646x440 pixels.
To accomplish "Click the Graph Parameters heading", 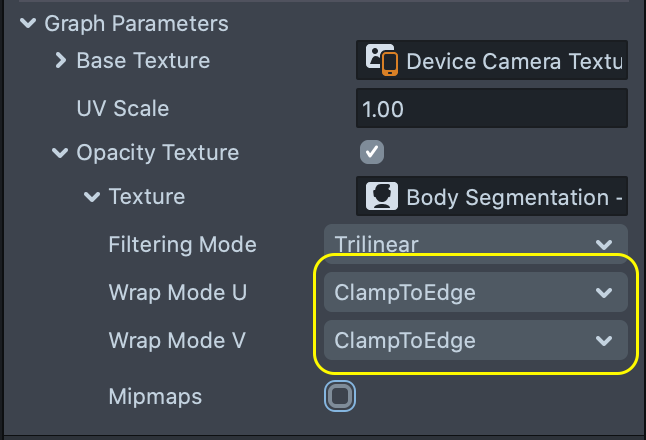I will pyautogui.click(x=136, y=23).
